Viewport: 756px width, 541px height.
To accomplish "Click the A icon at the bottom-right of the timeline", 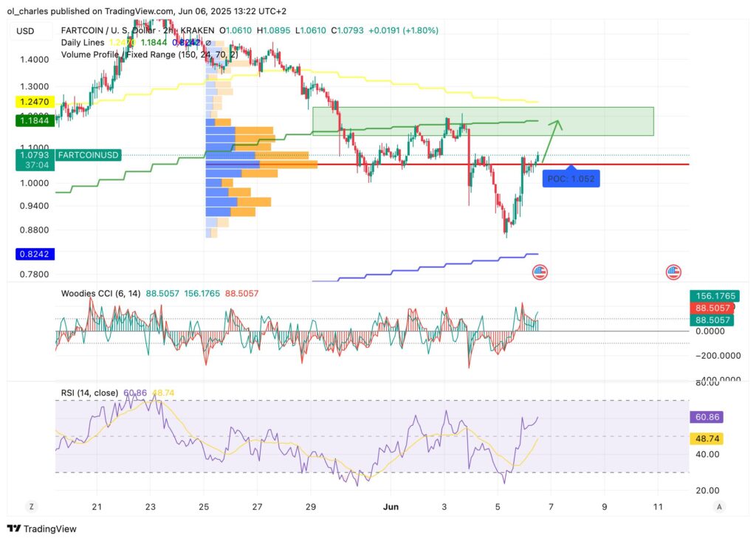I will click(x=719, y=507).
